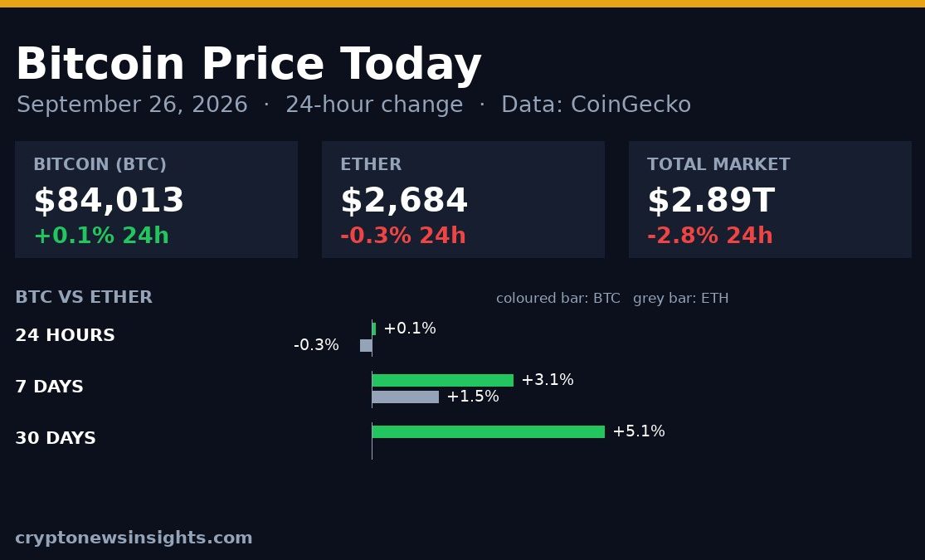The image size is (925, 560).
Task: Click the Bitcoin Price Today headline
Action: (248, 65)
